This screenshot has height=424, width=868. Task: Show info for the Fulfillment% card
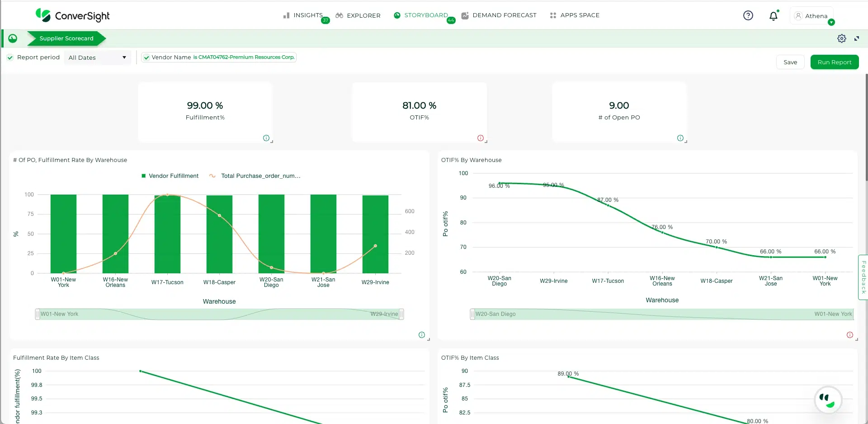(266, 138)
